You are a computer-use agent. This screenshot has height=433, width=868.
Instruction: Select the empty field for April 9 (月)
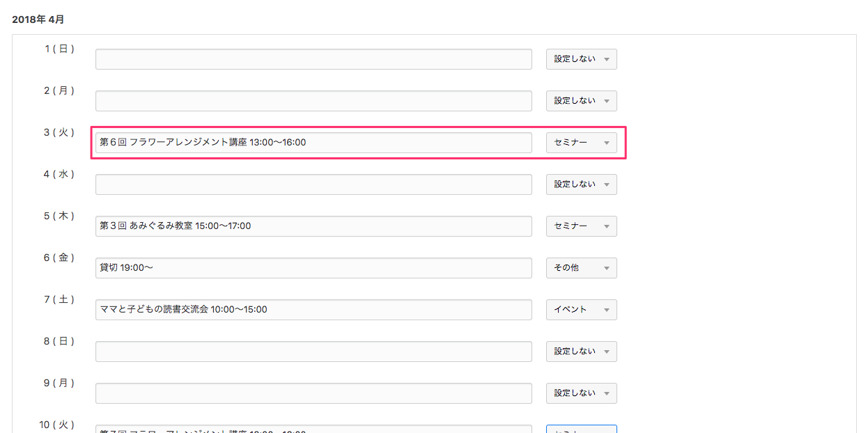(313, 393)
